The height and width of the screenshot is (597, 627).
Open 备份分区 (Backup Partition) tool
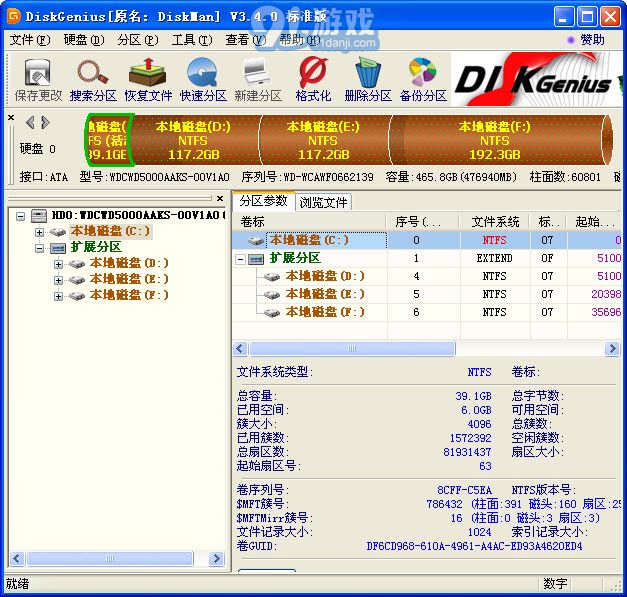point(423,80)
